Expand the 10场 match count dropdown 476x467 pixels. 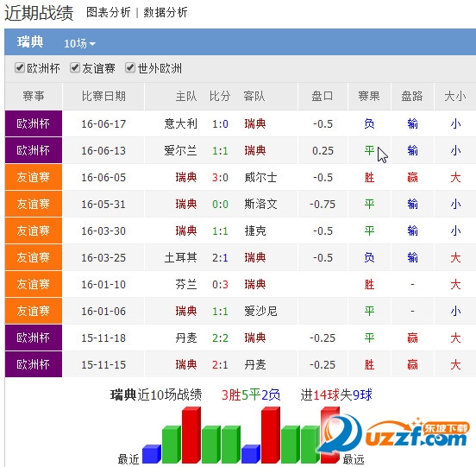pos(79,43)
